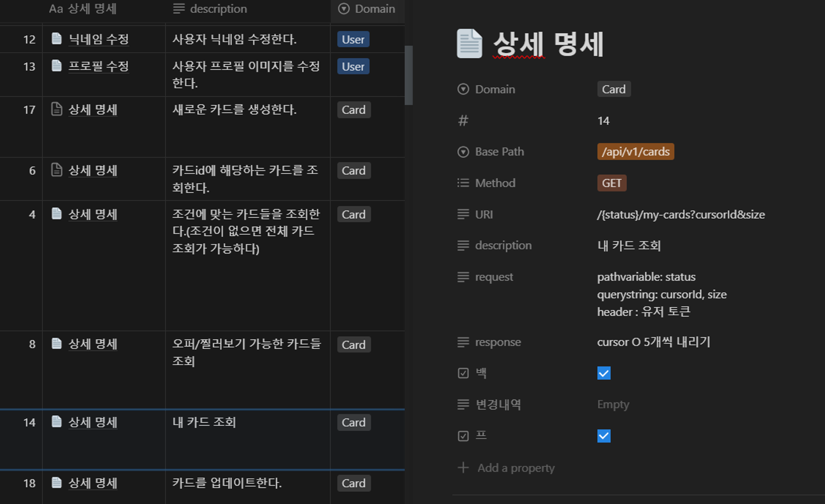The image size is (825, 504).
Task: Open the Card tag in row 4
Action: (354, 214)
